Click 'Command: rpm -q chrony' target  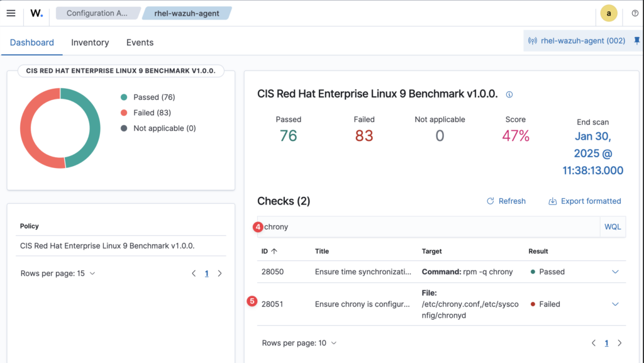pyautogui.click(x=467, y=272)
